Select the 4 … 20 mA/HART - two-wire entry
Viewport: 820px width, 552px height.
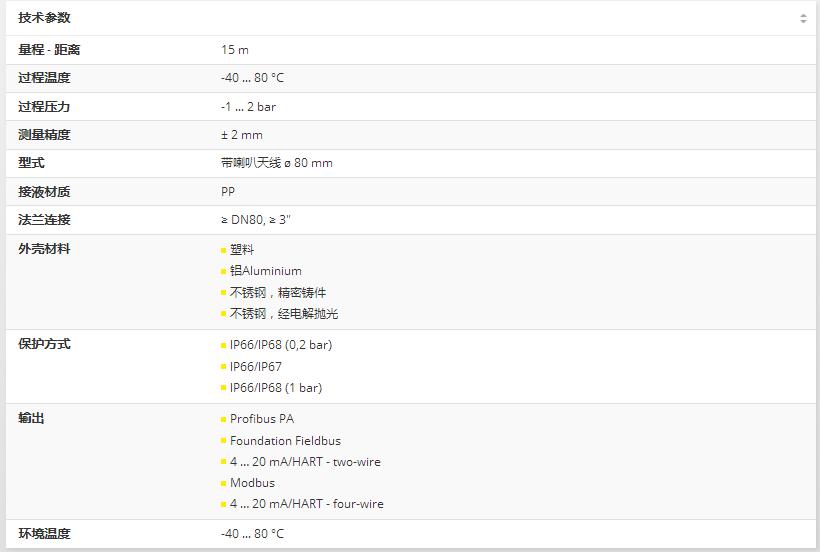pos(305,462)
